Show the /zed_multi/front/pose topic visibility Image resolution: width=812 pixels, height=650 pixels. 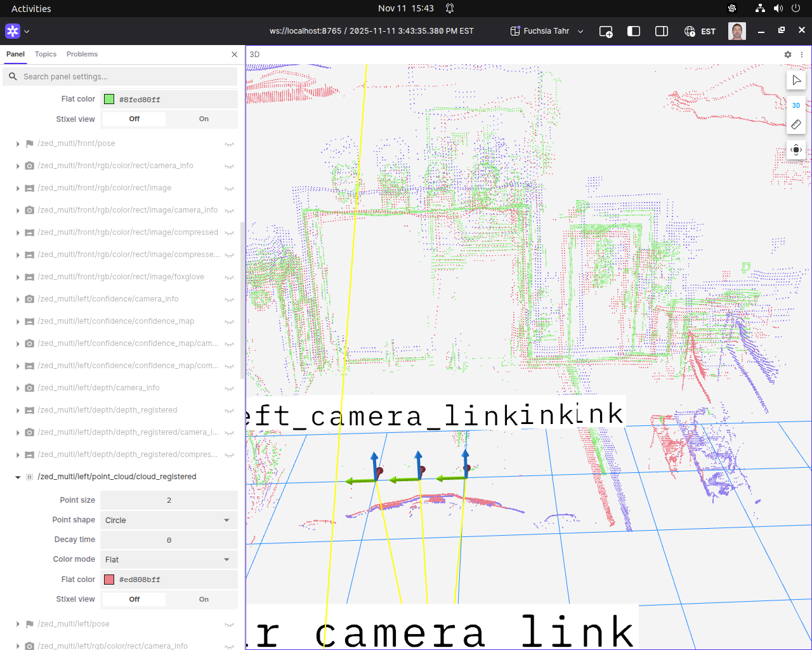230,144
